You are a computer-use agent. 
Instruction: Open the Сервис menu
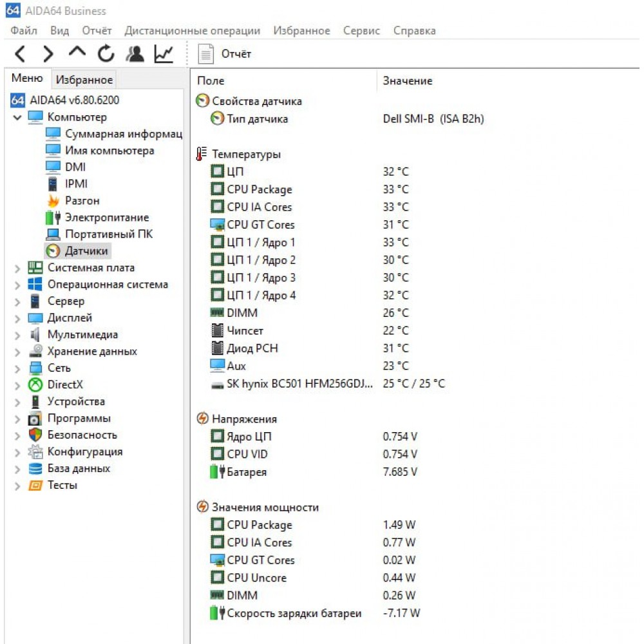pos(362,31)
